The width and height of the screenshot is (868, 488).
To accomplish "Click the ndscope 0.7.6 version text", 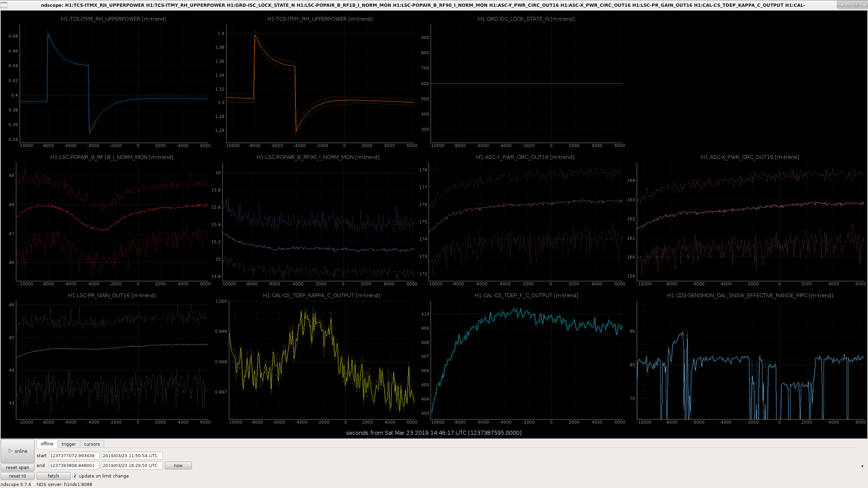I will 16,484.
